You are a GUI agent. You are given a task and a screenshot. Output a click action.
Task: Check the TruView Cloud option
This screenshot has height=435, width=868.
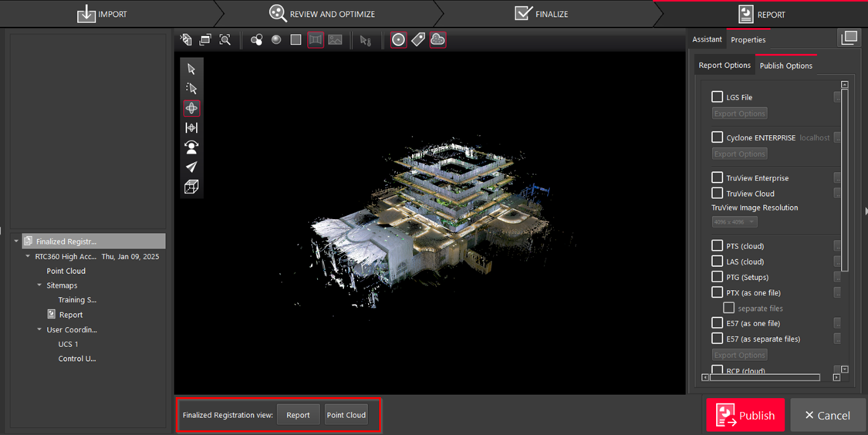(717, 194)
